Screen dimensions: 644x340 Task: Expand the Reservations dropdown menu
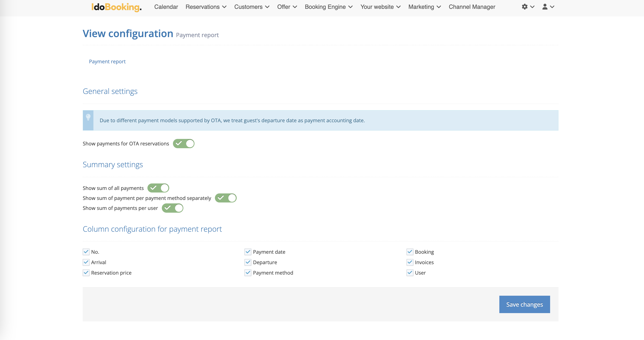206,7
